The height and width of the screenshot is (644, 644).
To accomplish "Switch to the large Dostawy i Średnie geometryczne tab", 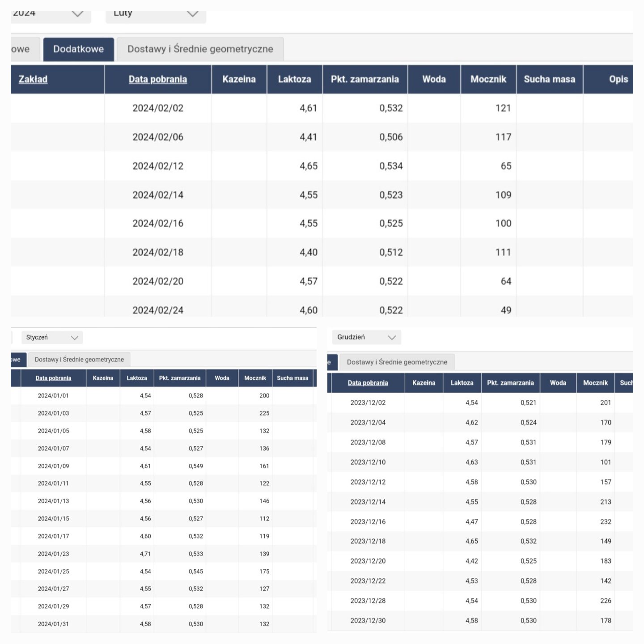I will click(x=200, y=49).
